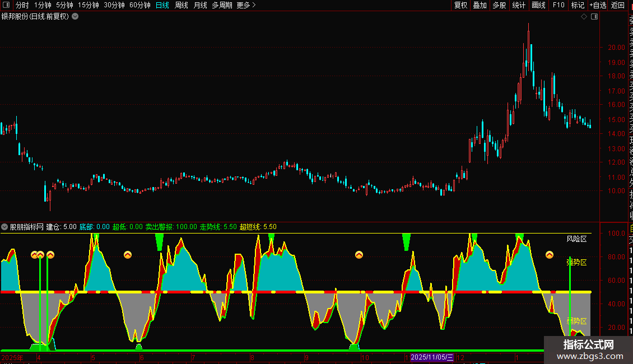Switch to 月线 monthly chart
This screenshot has width=633, height=364.
point(200,5)
